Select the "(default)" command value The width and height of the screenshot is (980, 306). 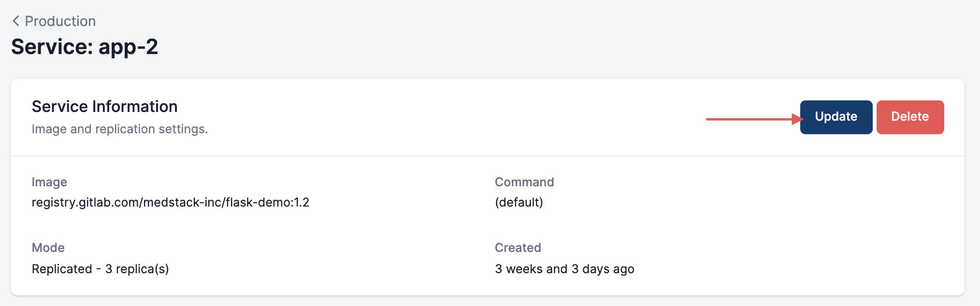pos(519,202)
